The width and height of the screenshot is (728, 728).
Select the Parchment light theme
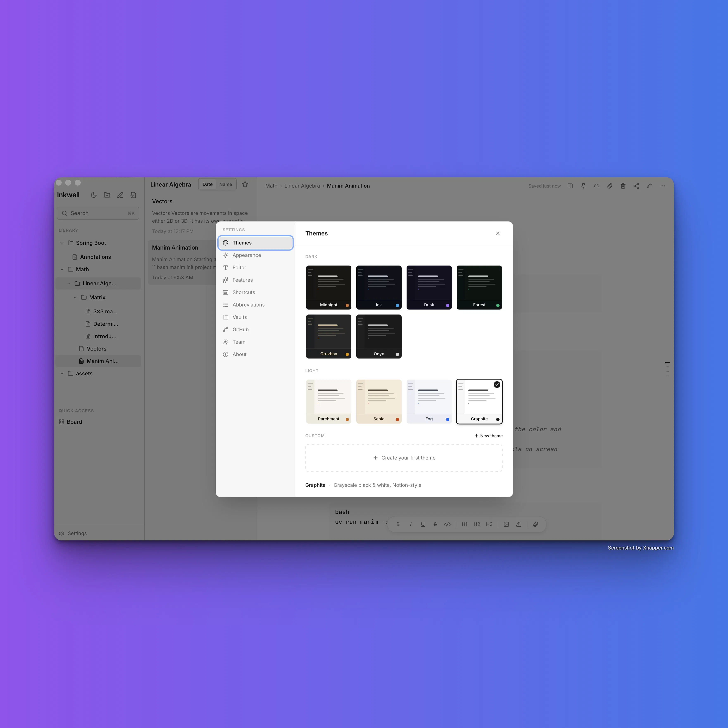(x=329, y=402)
